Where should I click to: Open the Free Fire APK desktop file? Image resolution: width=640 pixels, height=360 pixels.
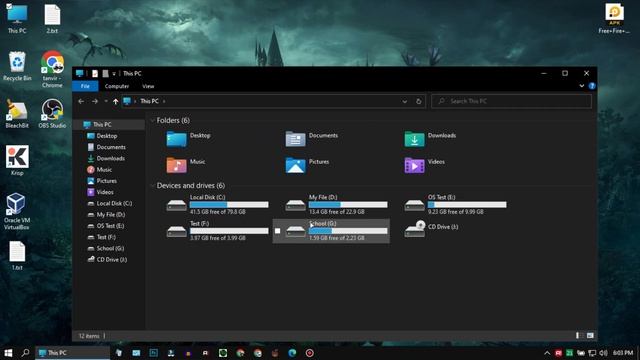click(x=614, y=19)
